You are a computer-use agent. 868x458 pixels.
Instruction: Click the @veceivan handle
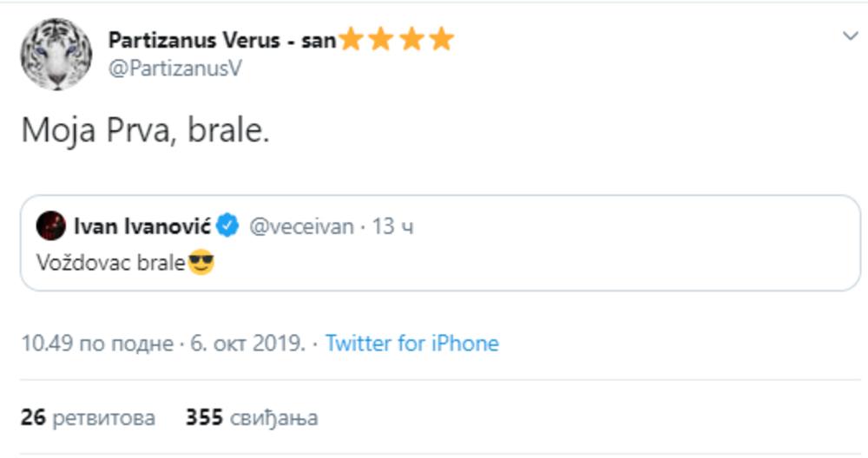click(x=301, y=227)
